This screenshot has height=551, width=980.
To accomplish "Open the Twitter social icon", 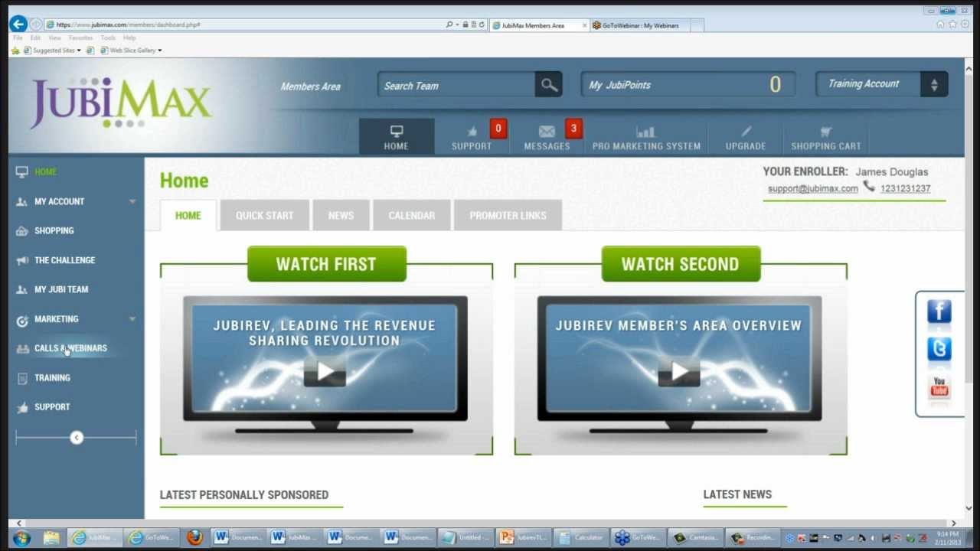I will click(939, 350).
